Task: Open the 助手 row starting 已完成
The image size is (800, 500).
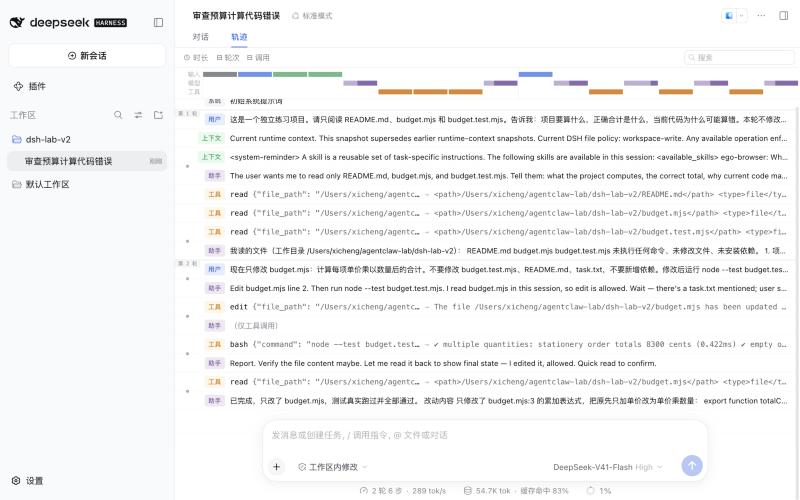Action: (x=496, y=401)
